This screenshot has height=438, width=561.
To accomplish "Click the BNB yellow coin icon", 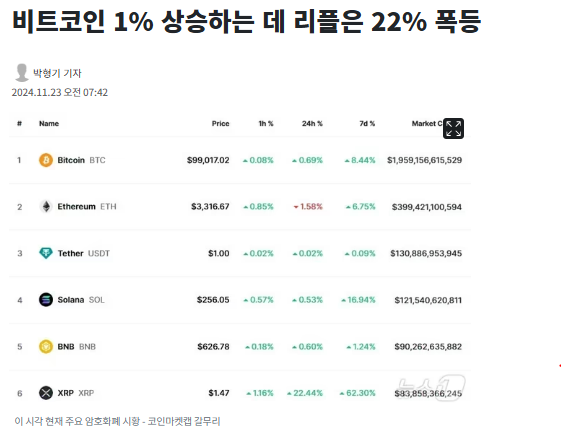I will [46, 346].
